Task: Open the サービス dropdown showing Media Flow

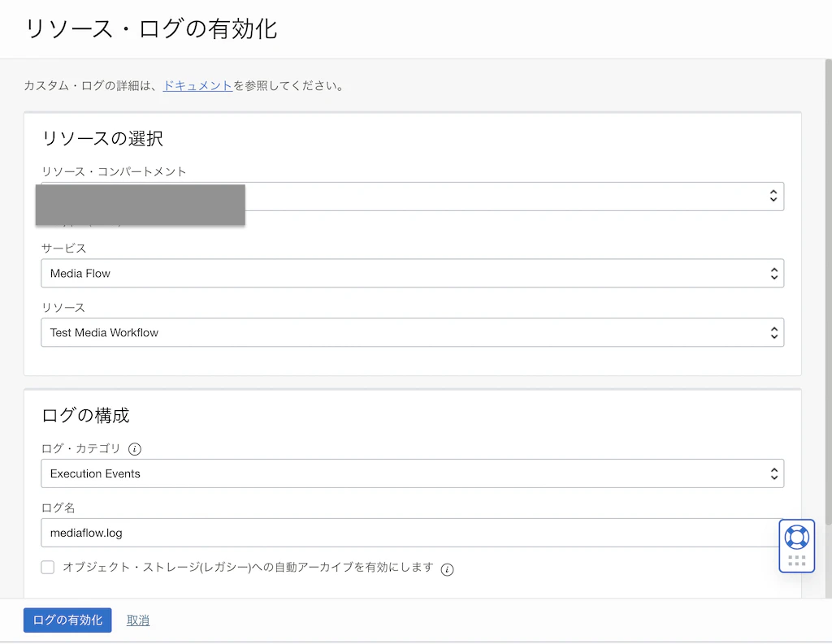Action: (412, 273)
